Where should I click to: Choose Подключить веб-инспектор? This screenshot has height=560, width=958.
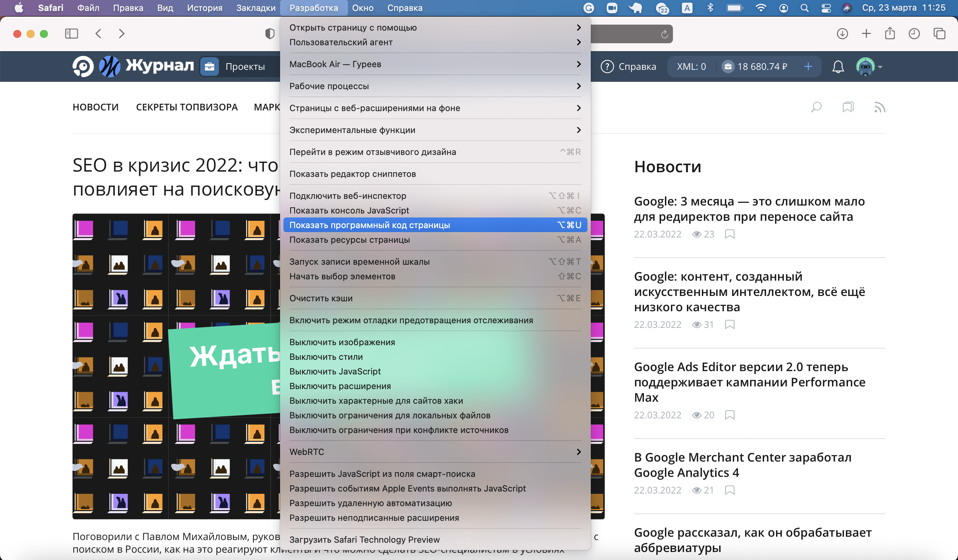click(x=435, y=196)
